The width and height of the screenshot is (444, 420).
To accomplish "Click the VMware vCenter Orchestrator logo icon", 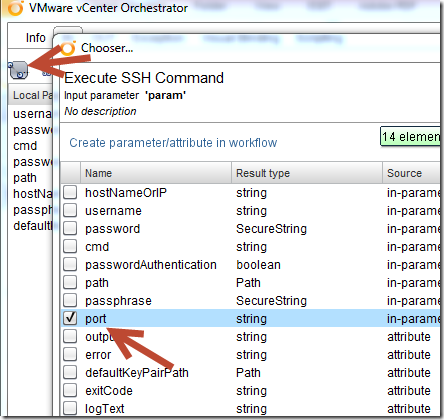I will click(x=15, y=8).
